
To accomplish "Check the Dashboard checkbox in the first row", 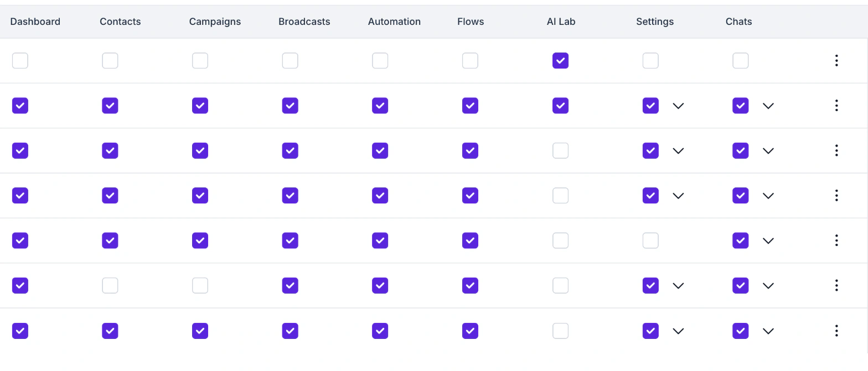I will pos(20,61).
